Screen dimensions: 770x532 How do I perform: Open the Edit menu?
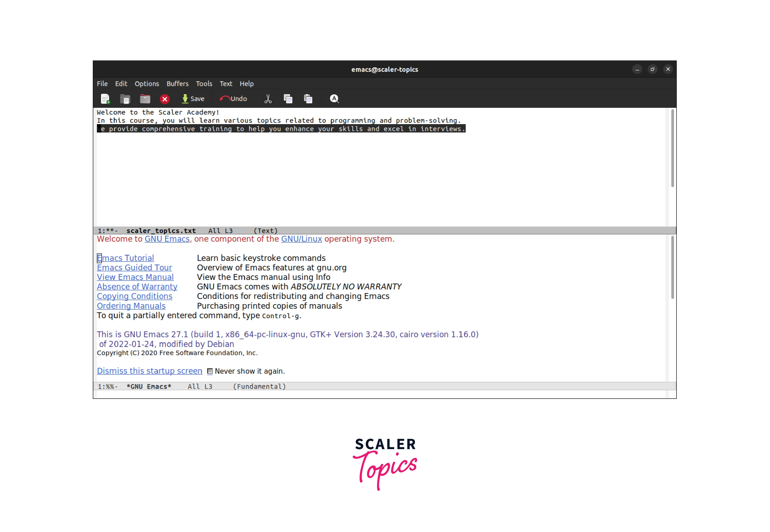[121, 84]
